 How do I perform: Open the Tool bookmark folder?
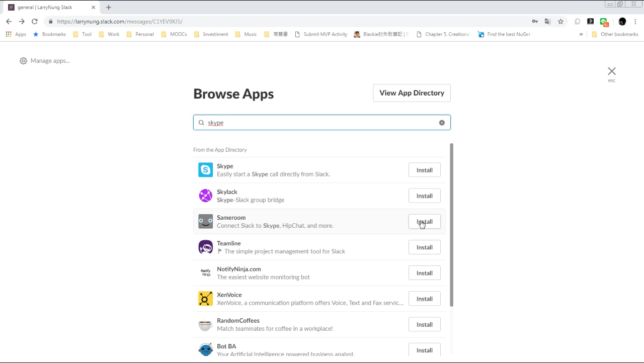[x=83, y=34]
